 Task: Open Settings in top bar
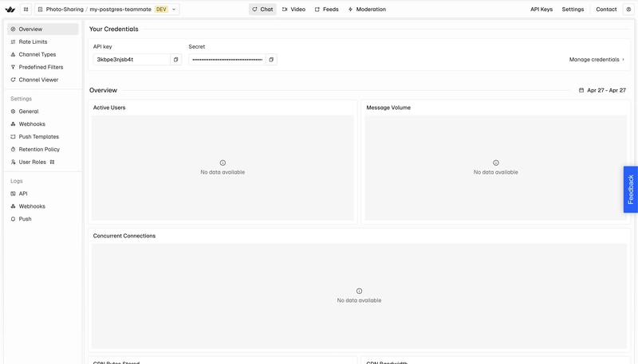(x=573, y=10)
